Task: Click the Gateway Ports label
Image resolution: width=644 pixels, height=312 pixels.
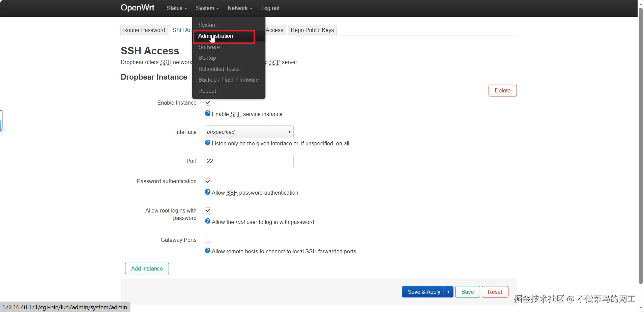Action: point(178,240)
